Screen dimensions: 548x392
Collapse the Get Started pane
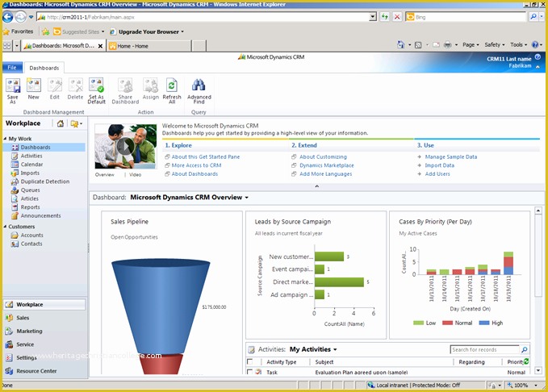coord(316,186)
